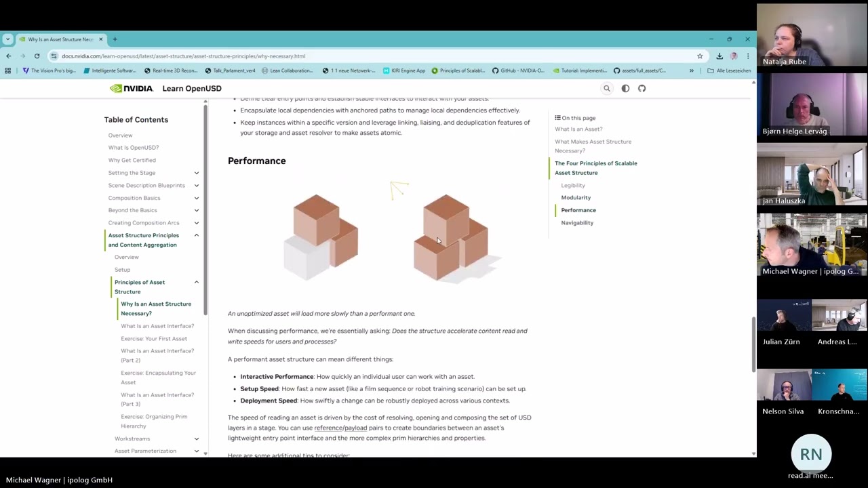Image resolution: width=868 pixels, height=488 pixels.
Task: Bookmark this page with star icon
Action: point(700,56)
